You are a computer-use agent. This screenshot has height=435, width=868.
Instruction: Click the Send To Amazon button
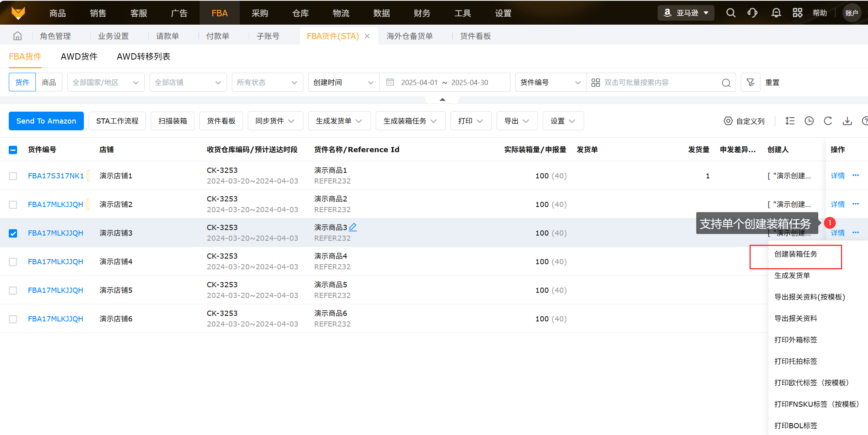[46, 121]
